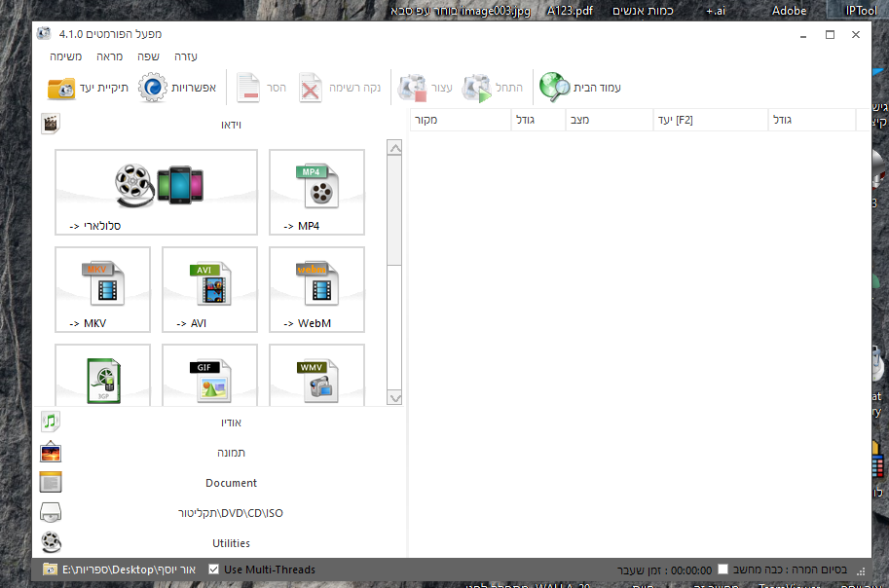
Task: Click the Document category icon
Action: (x=51, y=483)
